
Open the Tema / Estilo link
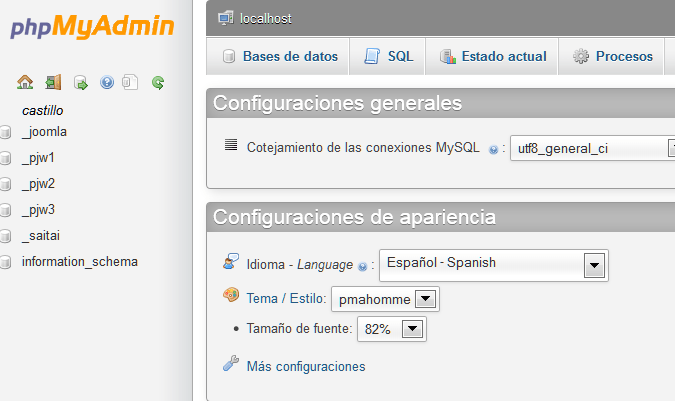(286, 299)
